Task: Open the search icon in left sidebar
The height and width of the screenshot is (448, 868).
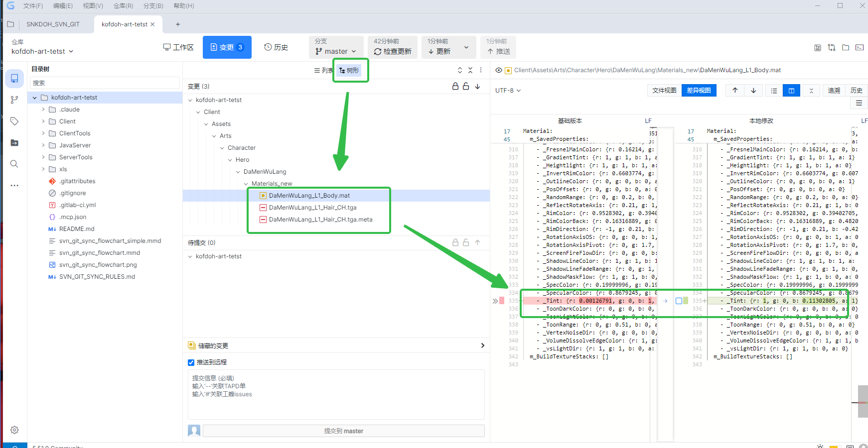Action: [x=14, y=164]
